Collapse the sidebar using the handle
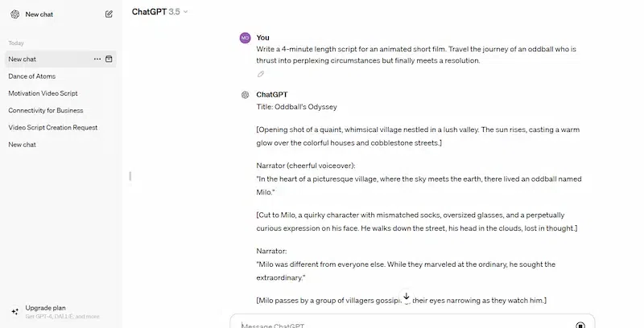 pos(130,175)
